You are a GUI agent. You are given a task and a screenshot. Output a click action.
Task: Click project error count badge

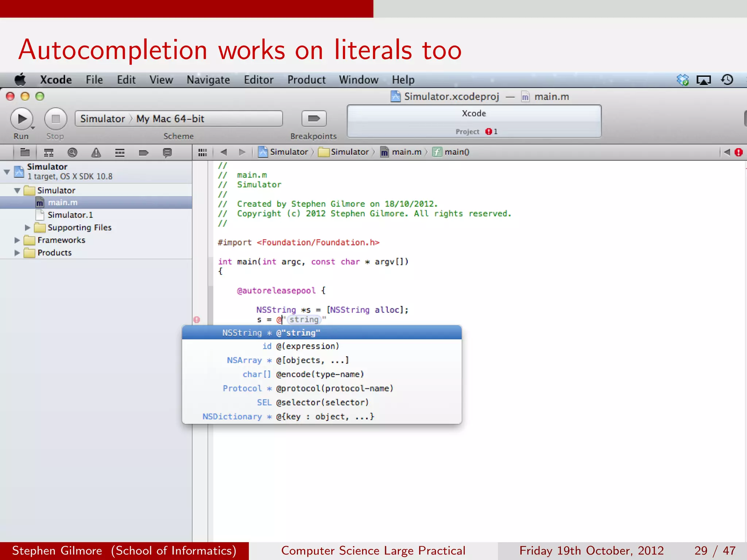491,131
